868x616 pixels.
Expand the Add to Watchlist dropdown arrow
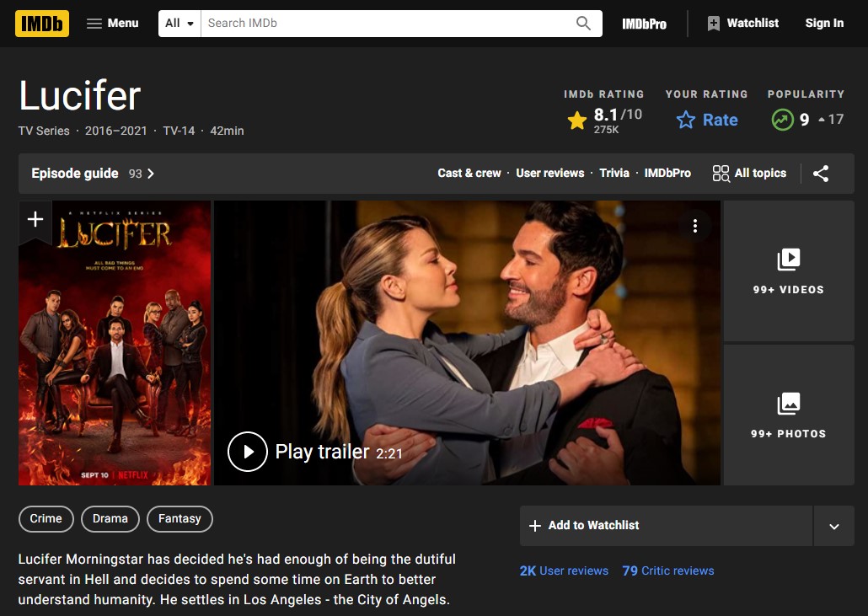tap(833, 526)
